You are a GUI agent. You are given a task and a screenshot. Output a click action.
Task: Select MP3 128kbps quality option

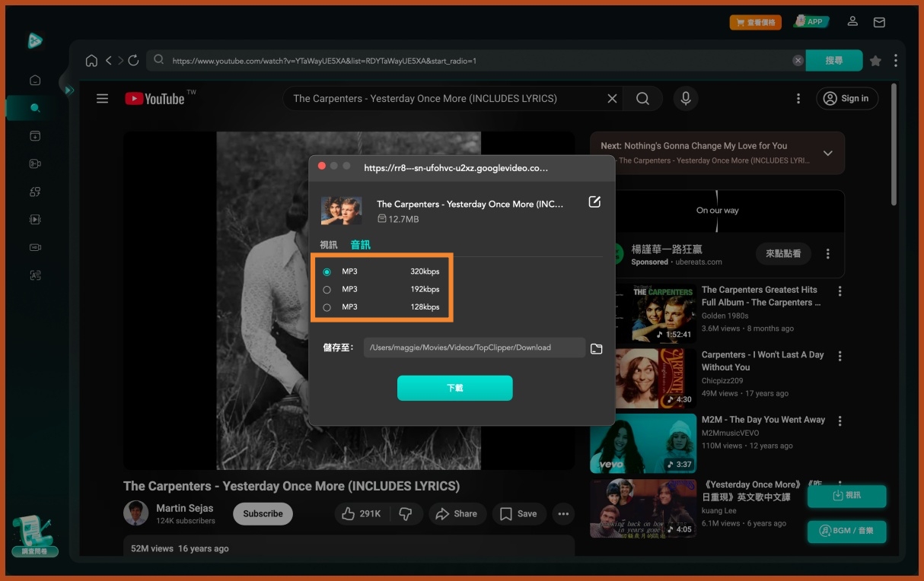(x=327, y=307)
